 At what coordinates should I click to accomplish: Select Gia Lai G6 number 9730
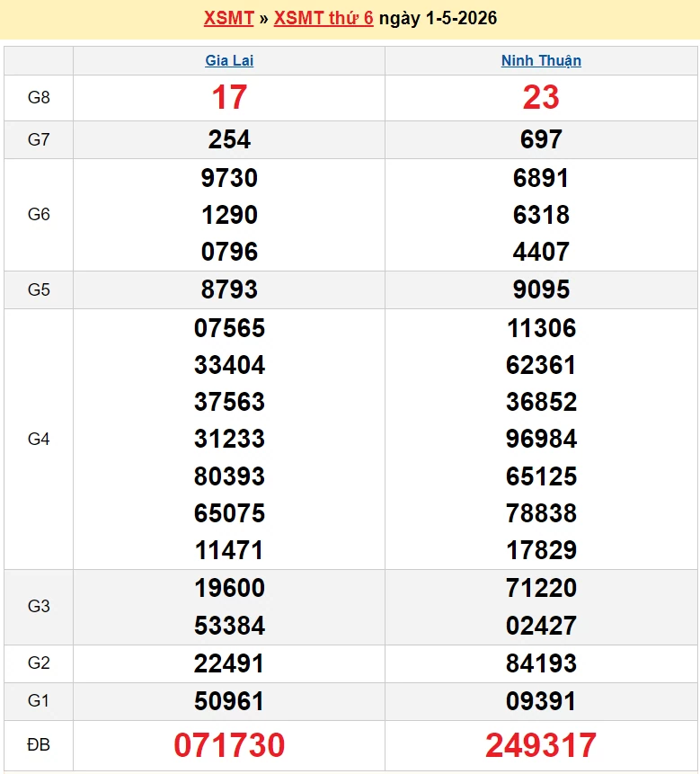(229, 178)
